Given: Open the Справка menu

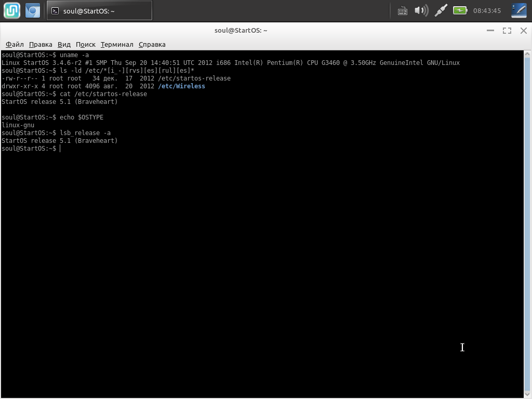Looking at the screenshot, I should 152,45.
